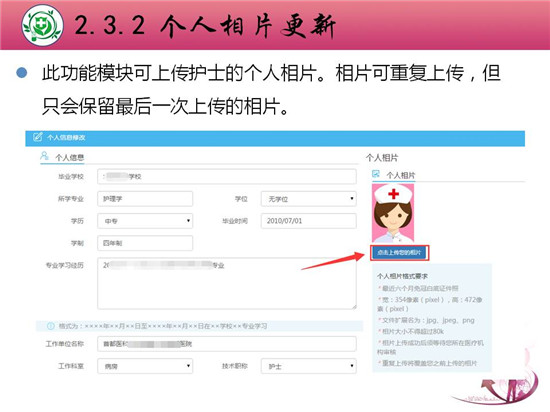Click the 点击上传您的相片 upload button
The image size is (550, 412).
coord(399,252)
